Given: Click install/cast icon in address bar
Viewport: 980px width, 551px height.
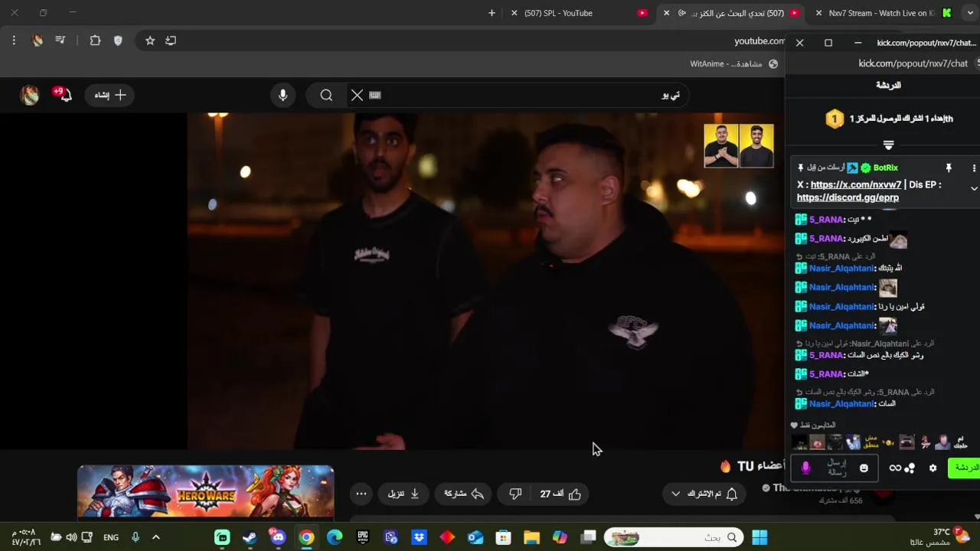Looking at the screenshot, I should (171, 41).
